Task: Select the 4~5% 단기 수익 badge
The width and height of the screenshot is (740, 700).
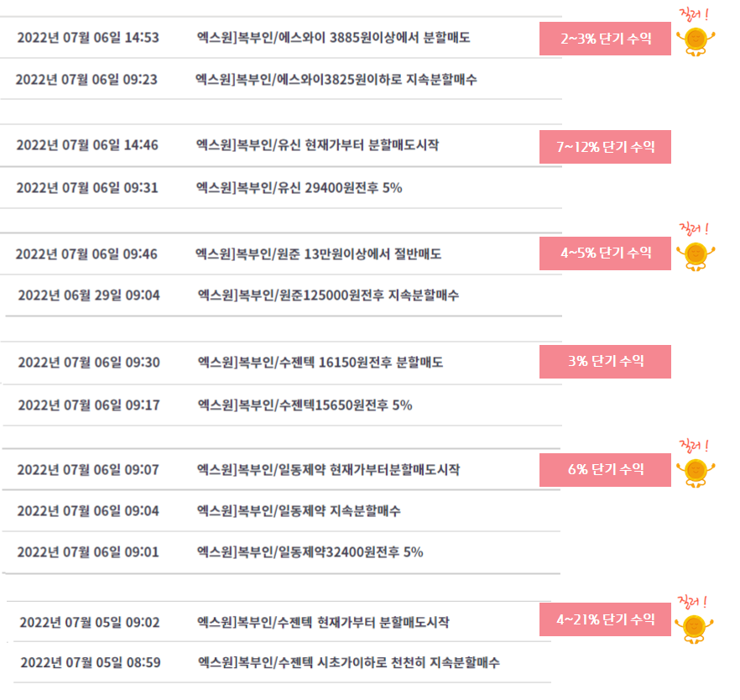Action: (x=605, y=253)
